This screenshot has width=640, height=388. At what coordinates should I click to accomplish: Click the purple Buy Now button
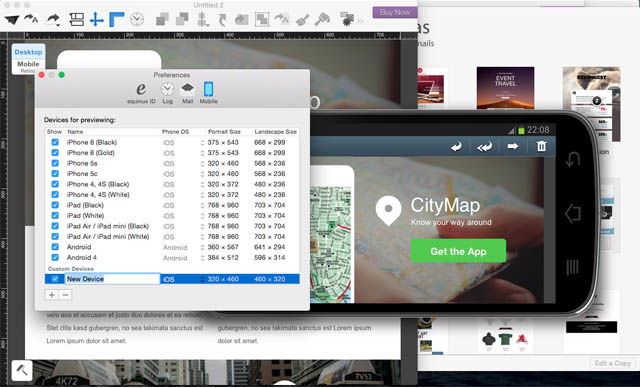(x=395, y=12)
